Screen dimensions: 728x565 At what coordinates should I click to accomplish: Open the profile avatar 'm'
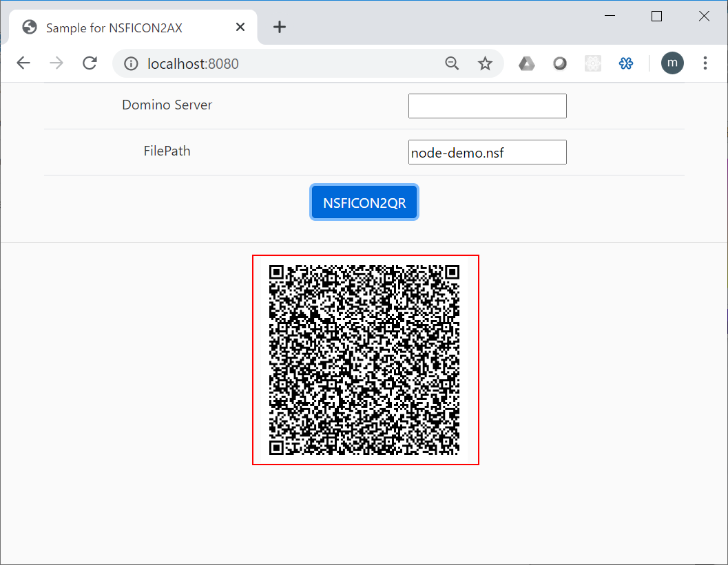pyautogui.click(x=672, y=63)
